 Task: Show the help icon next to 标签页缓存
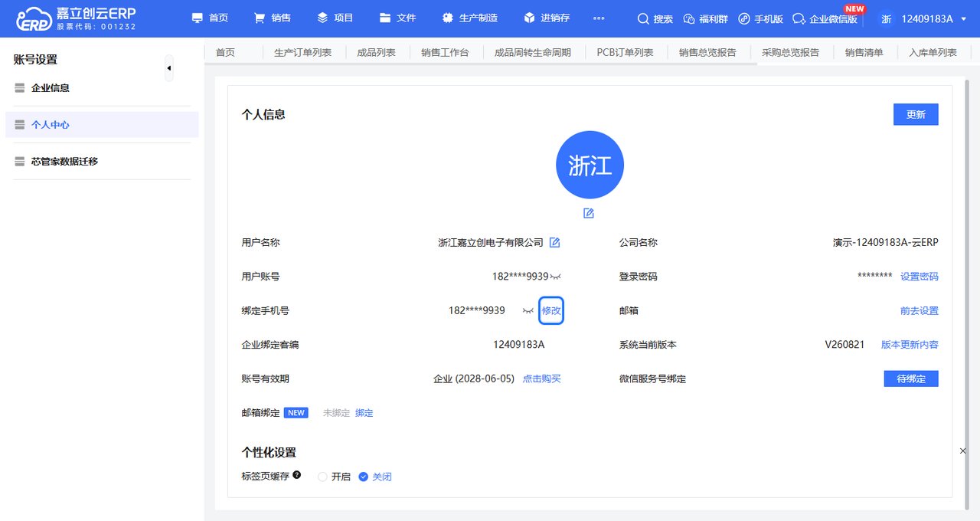click(x=296, y=476)
